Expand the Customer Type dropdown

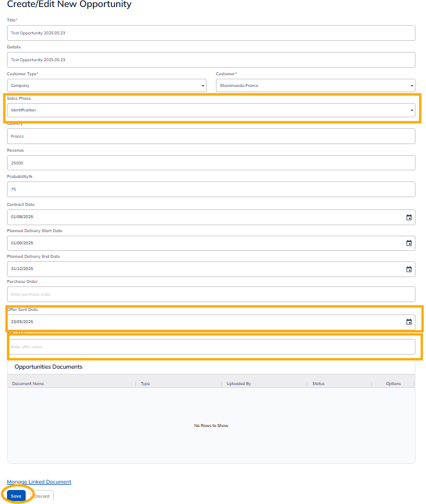(x=106, y=86)
